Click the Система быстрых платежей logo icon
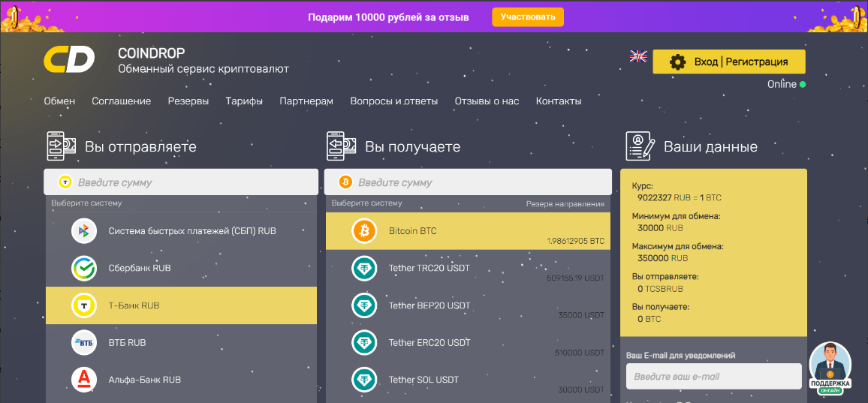This screenshot has height=403, width=868. [x=84, y=231]
